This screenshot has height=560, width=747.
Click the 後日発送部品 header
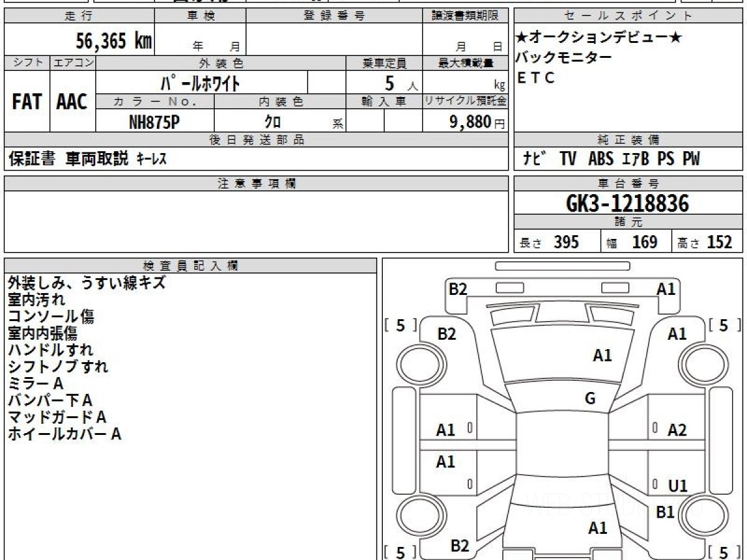click(256, 140)
